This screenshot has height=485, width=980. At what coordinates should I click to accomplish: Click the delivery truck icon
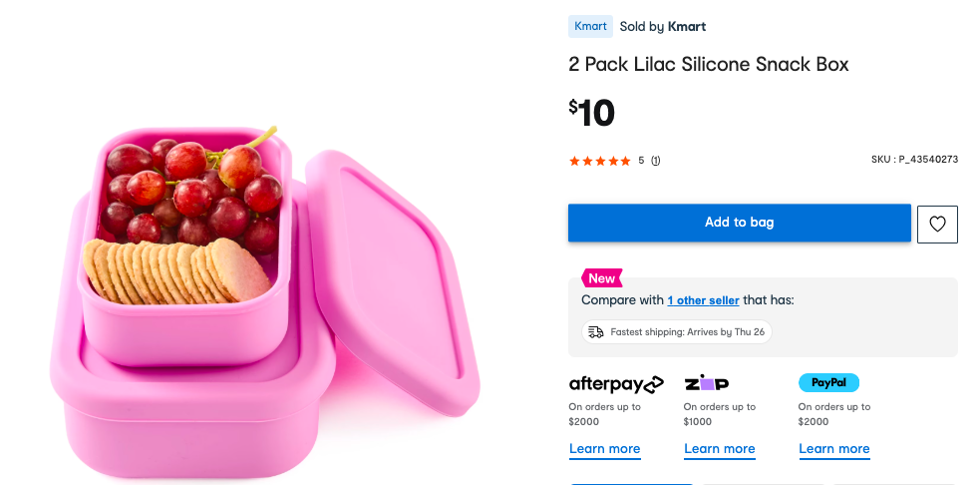[595, 332]
